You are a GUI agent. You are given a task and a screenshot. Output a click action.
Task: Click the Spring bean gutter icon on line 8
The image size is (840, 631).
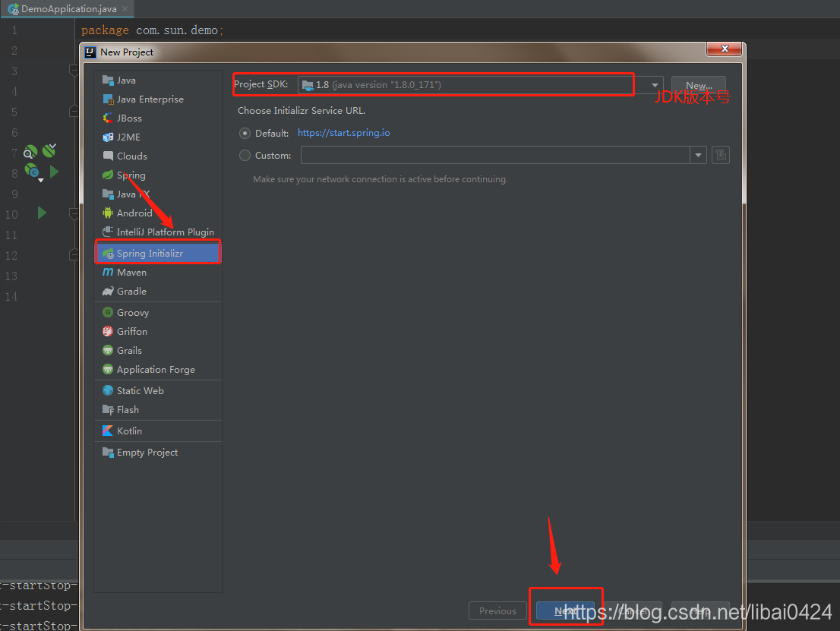[33, 172]
